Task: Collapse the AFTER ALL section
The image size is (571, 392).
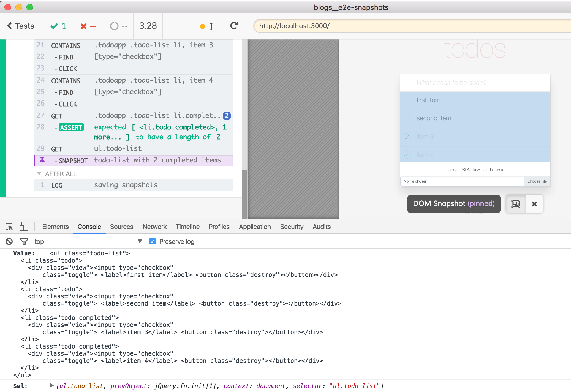Action: pos(39,174)
